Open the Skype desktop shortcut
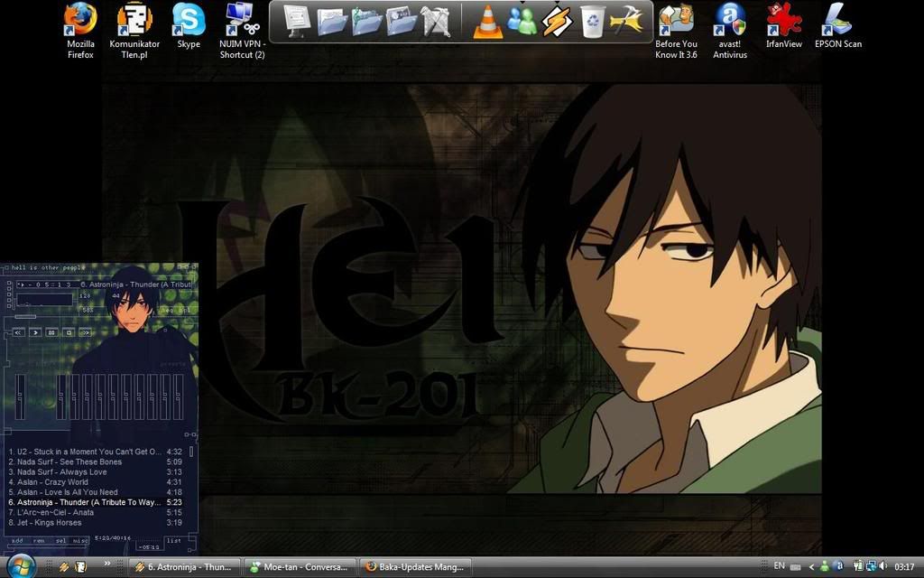 click(x=189, y=26)
